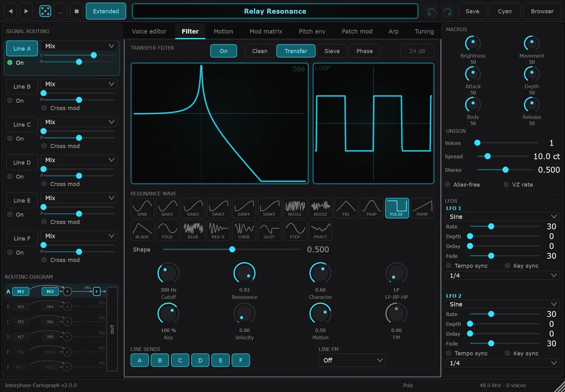Image resolution: width=565 pixels, height=392 pixels.
Task: Open the Mod matrix tab
Action: pos(266,31)
